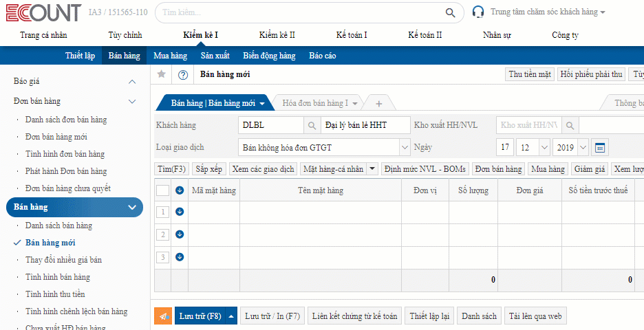Select row 2 checkbox in the grid
The width and height of the screenshot is (644, 330).
tap(163, 234)
